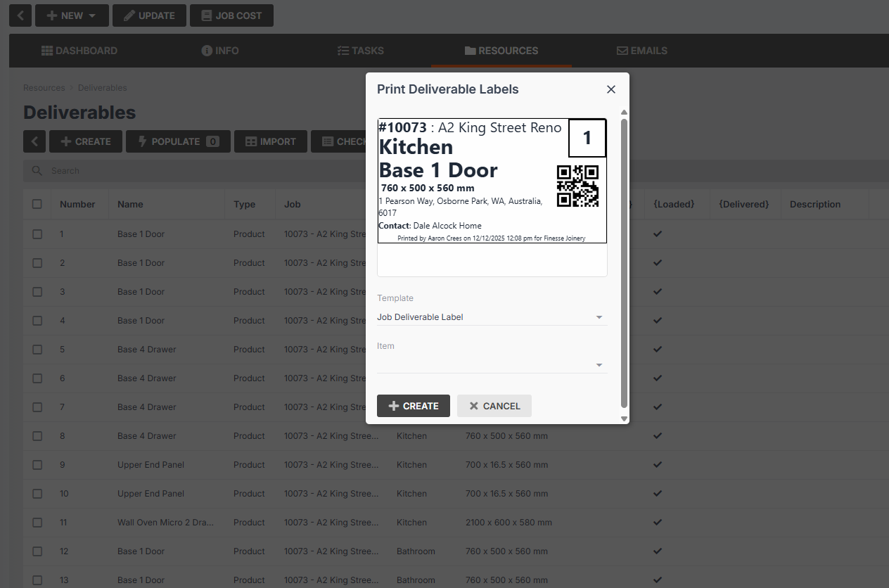Open the Job Cost page

[231, 15]
